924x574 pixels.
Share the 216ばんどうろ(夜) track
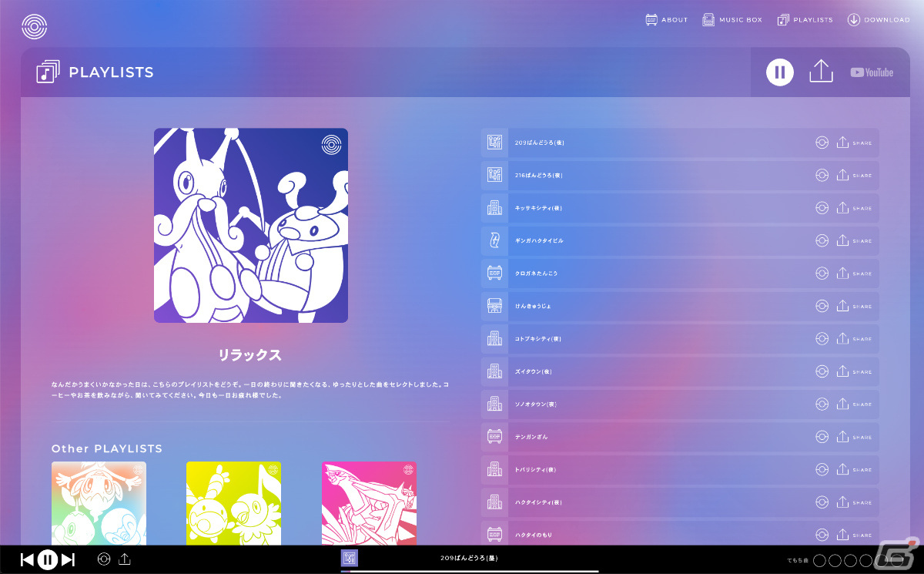pos(854,176)
